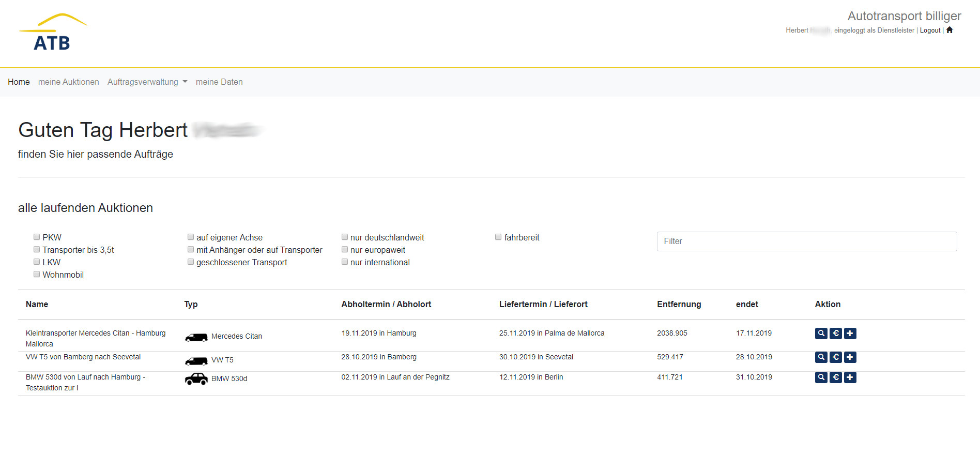980x470 pixels.
Task: Sort table by Entfernung column header
Action: (679, 304)
